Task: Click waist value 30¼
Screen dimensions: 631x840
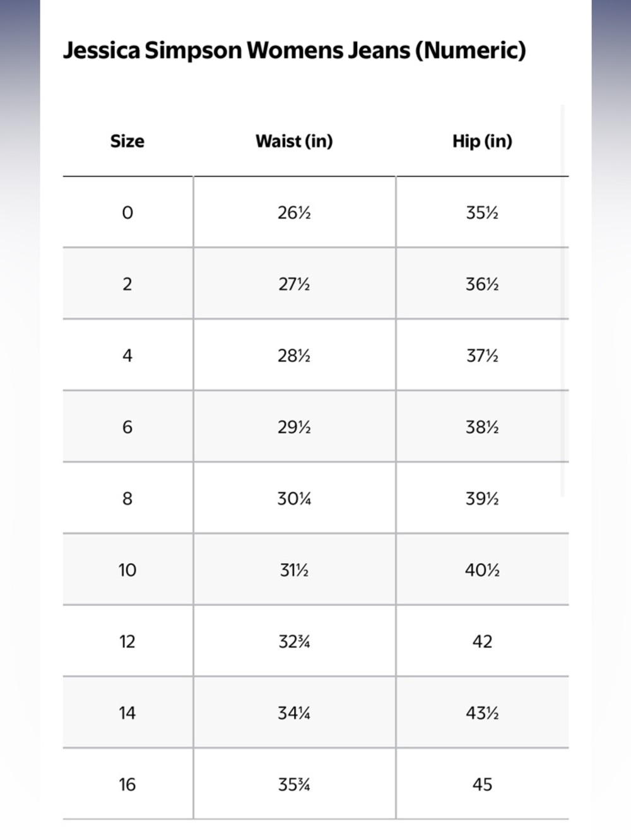Action: tap(294, 499)
